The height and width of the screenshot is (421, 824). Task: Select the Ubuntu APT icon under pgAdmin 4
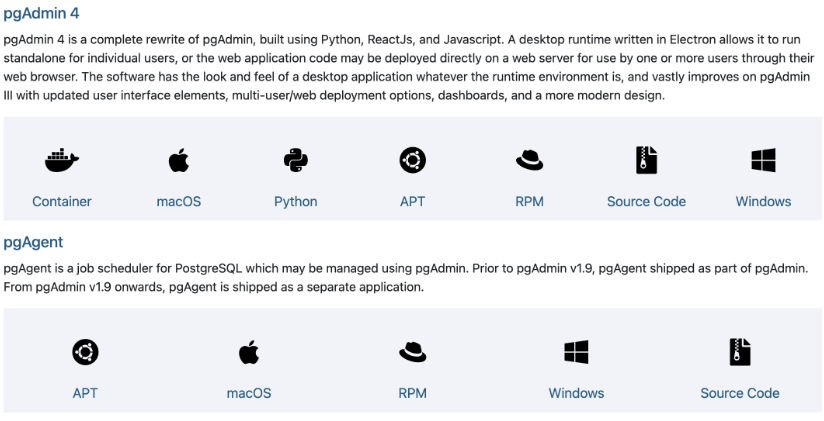click(x=412, y=160)
